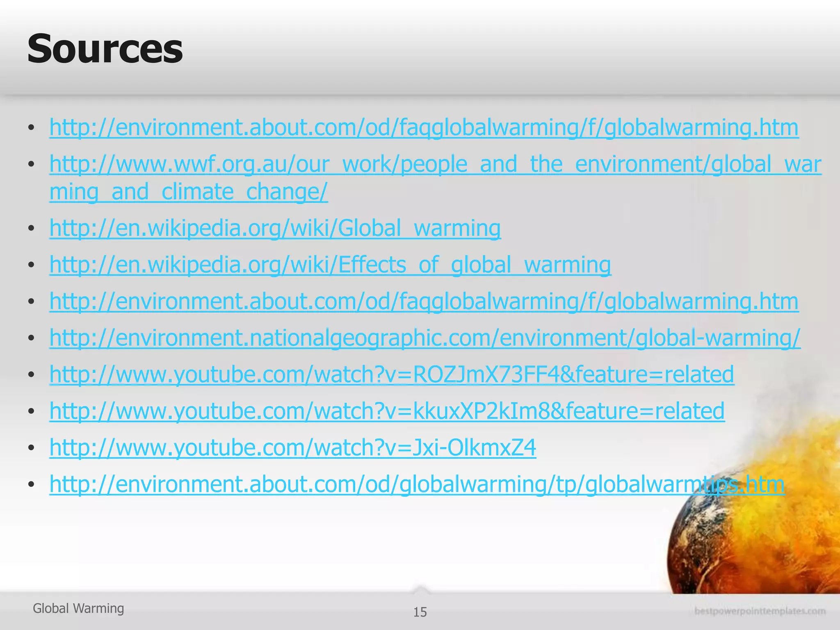Open the YouTube link with v=ROZJmX73FF4
The width and height of the screenshot is (840, 630).
pos(392,374)
